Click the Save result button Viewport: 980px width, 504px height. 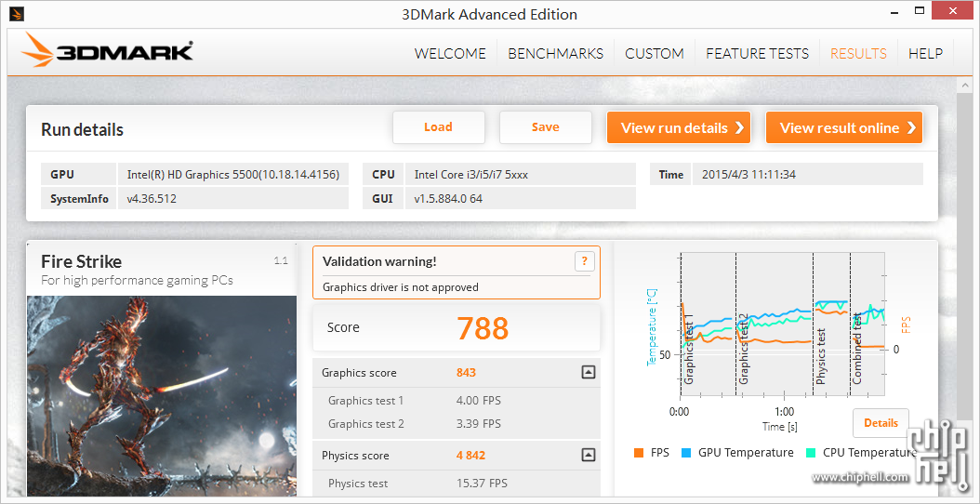545,127
